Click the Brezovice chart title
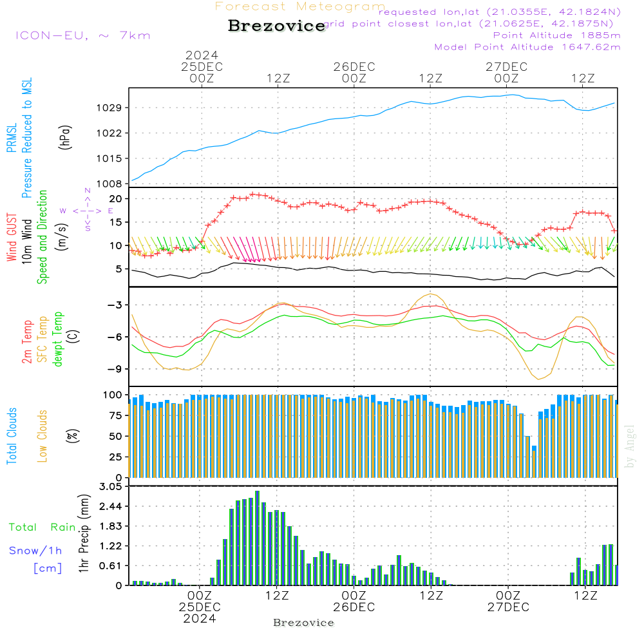Viewport: 644px width, 644px height. pos(277,26)
